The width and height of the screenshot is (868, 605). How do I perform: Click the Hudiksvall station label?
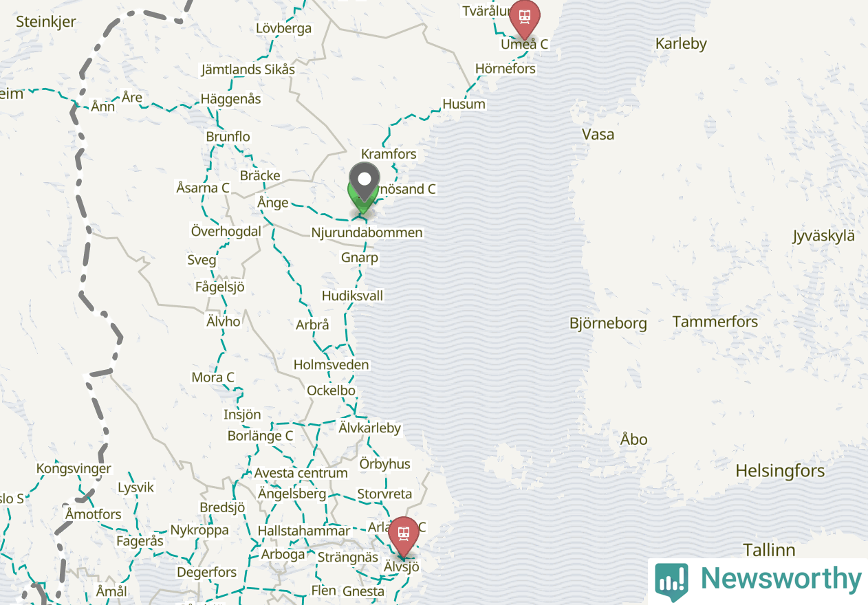pyautogui.click(x=353, y=296)
